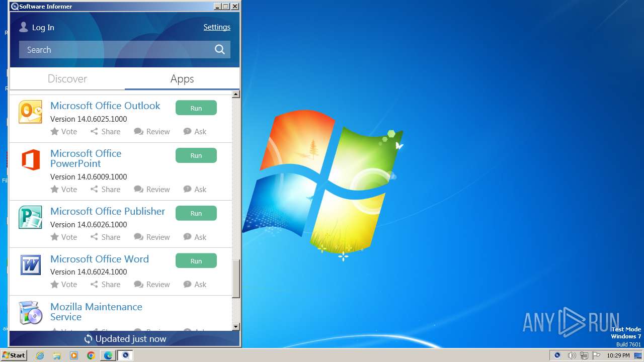Image resolution: width=644 pixels, height=362 pixels.
Task: Click the scrollbar up arrow in apps list
Action: click(x=236, y=94)
